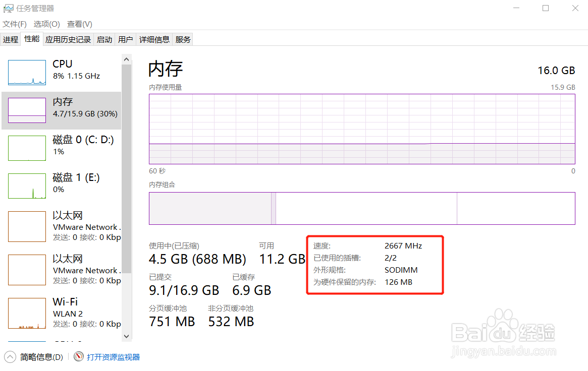Screen dimensions: 588x371
Task: Switch to the 详细信息 tab
Action: click(x=154, y=39)
